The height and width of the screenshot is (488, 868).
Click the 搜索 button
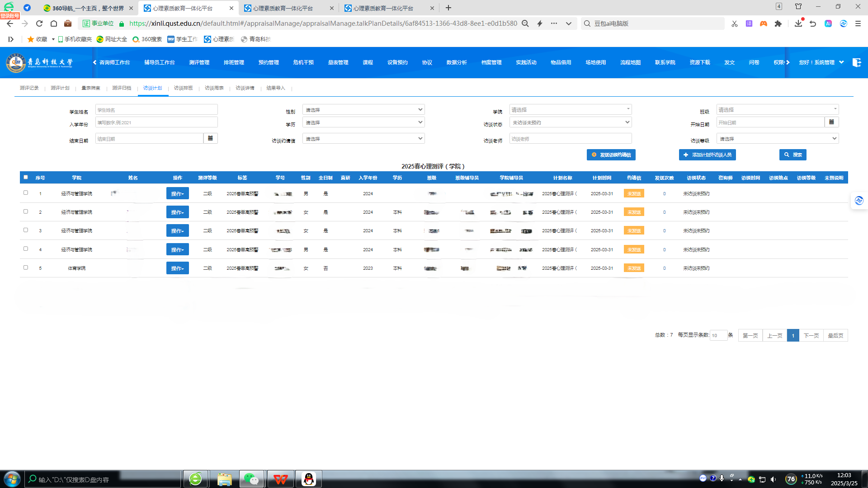(793, 155)
